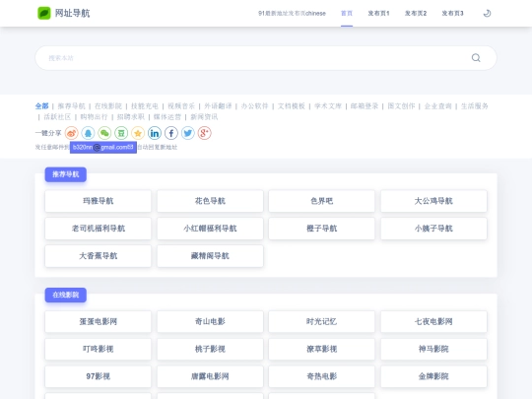Select the 招聘求职 category filter
Screen dimensions: 532x399
tap(131, 117)
